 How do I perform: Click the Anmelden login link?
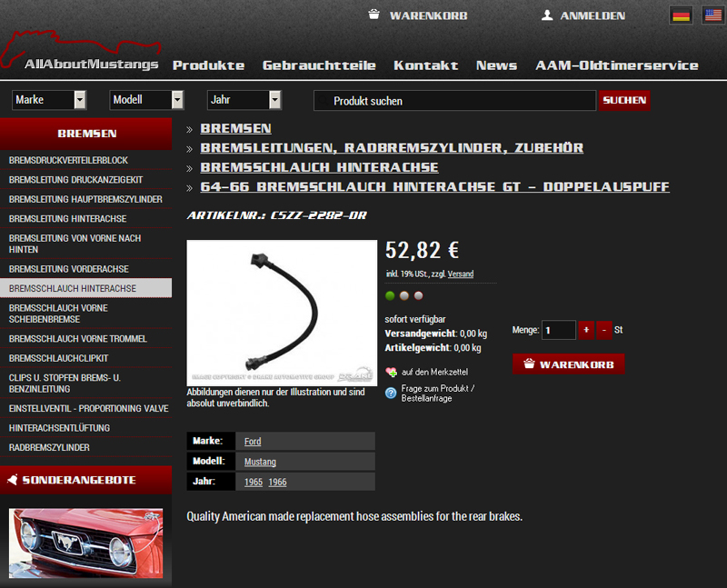click(593, 15)
